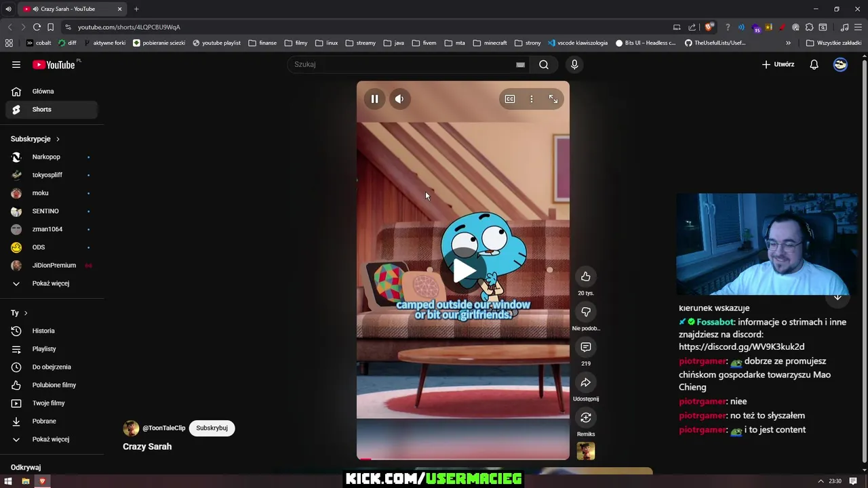The height and width of the screenshot is (488, 868).
Task: Open the three-dot video options menu
Action: [532, 100]
